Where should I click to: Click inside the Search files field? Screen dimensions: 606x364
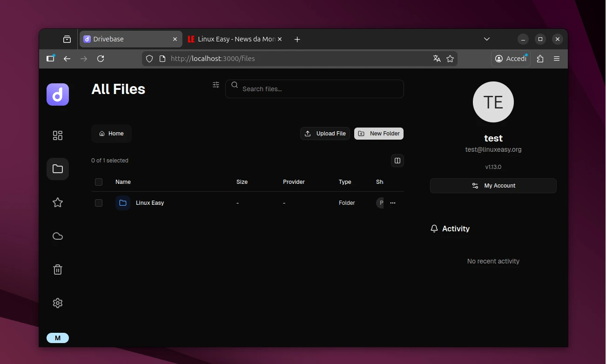315,89
